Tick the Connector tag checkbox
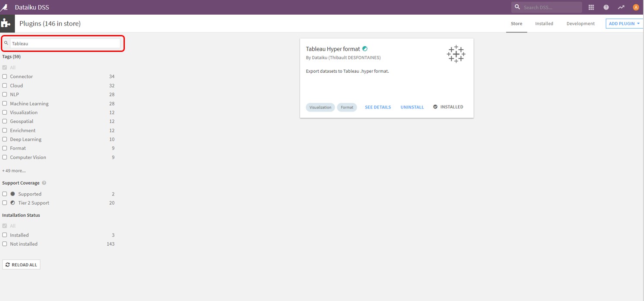The image size is (644, 301). [5, 77]
